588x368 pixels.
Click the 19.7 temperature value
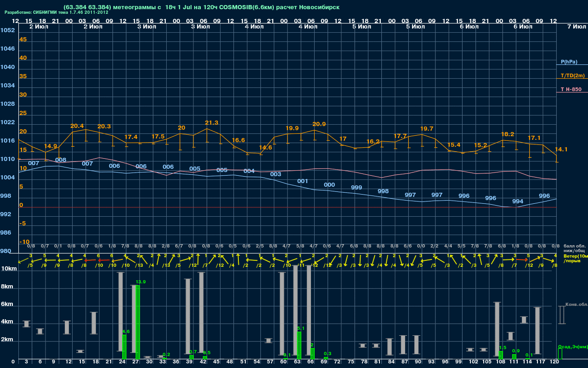click(x=427, y=129)
